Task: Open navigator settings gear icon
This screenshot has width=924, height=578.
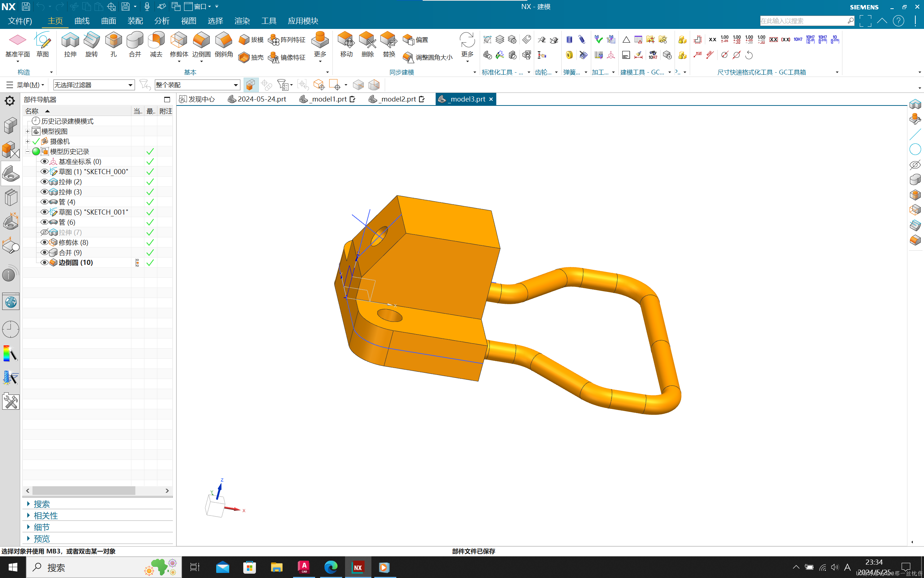Action: (x=9, y=101)
